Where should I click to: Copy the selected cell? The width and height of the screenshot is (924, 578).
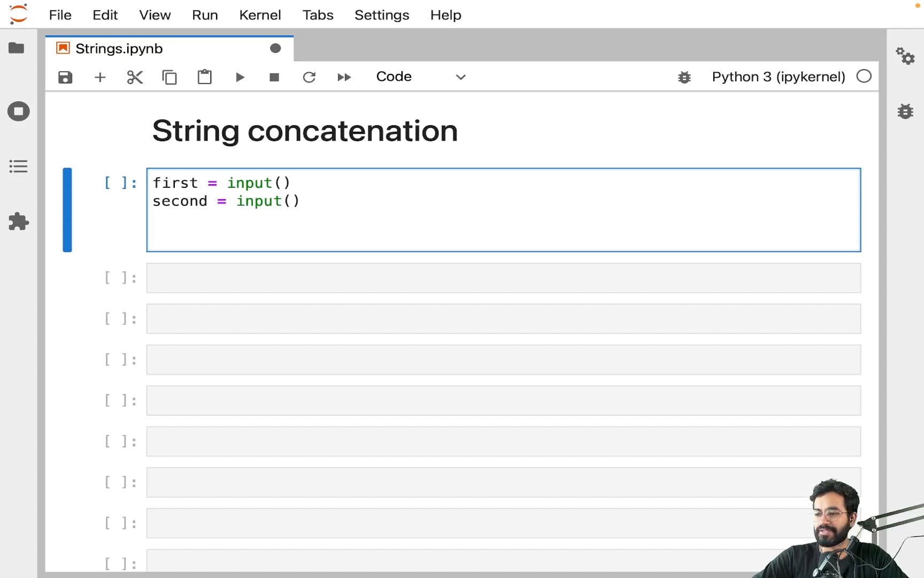[170, 78]
